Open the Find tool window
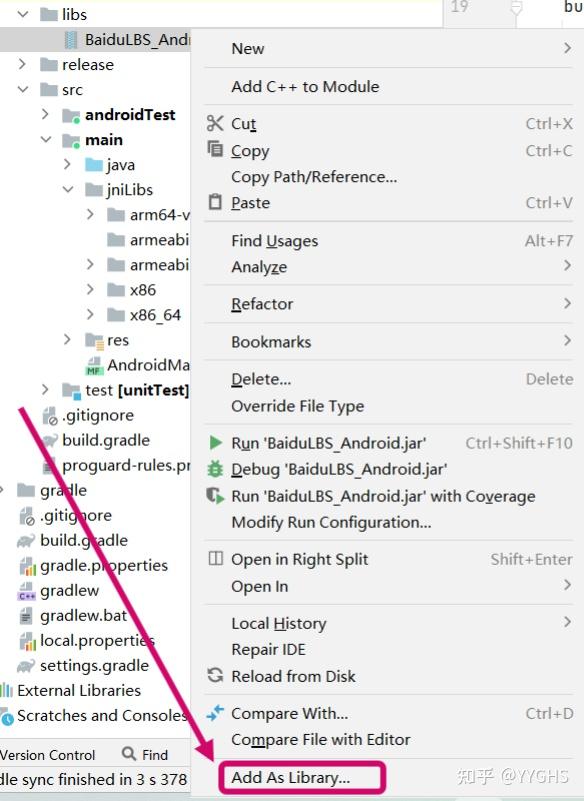The height and width of the screenshot is (801, 584). 146,755
